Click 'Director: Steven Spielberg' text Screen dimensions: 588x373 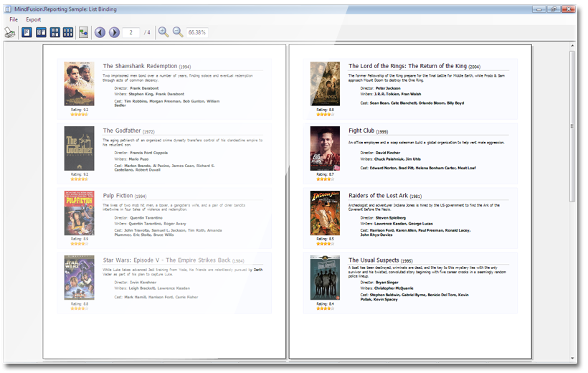click(x=383, y=217)
